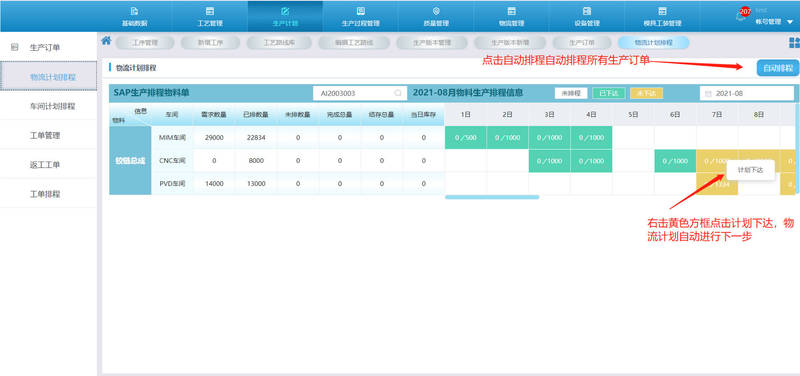Click the 29000 demand quantity value
The width and height of the screenshot is (800, 376).
(214, 138)
